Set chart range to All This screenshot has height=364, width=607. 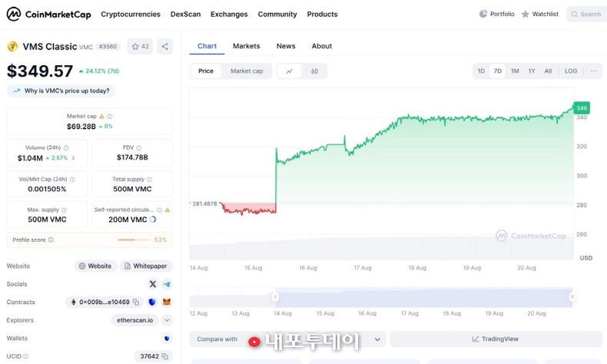(548, 71)
